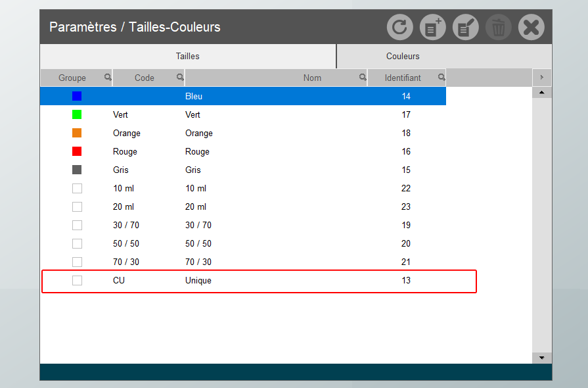The image size is (588, 388).
Task: Select the 20 ml code cell
Action: [124, 206]
